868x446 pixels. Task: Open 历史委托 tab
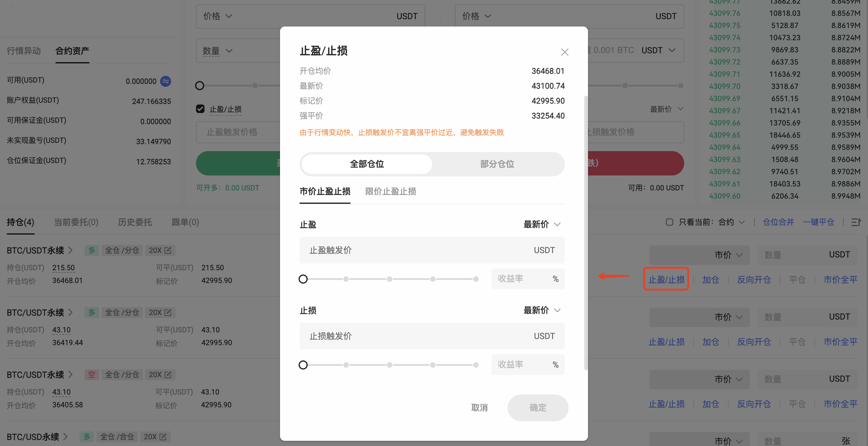pyautogui.click(x=135, y=222)
